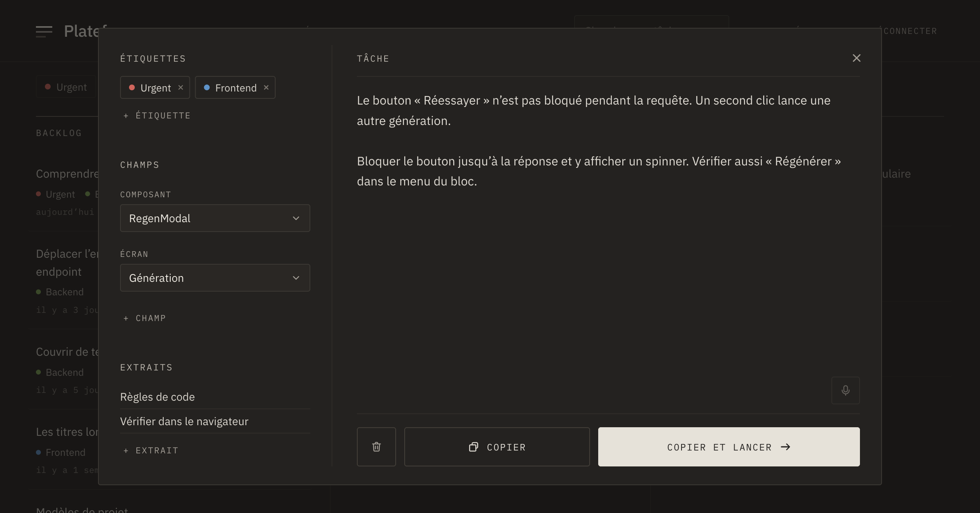The height and width of the screenshot is (513, 980).
Task: Open the Écran dropdown showing Génération
Action: [215, 278]
